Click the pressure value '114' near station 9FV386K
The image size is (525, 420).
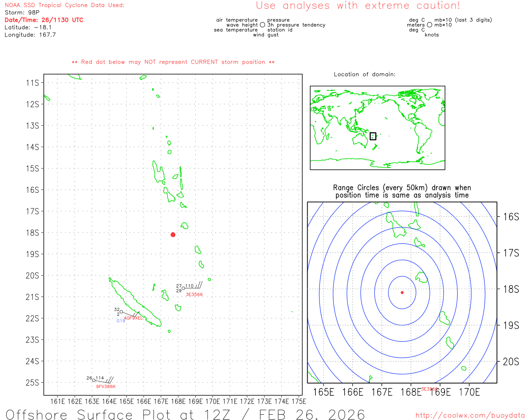(x=100, y=378)
